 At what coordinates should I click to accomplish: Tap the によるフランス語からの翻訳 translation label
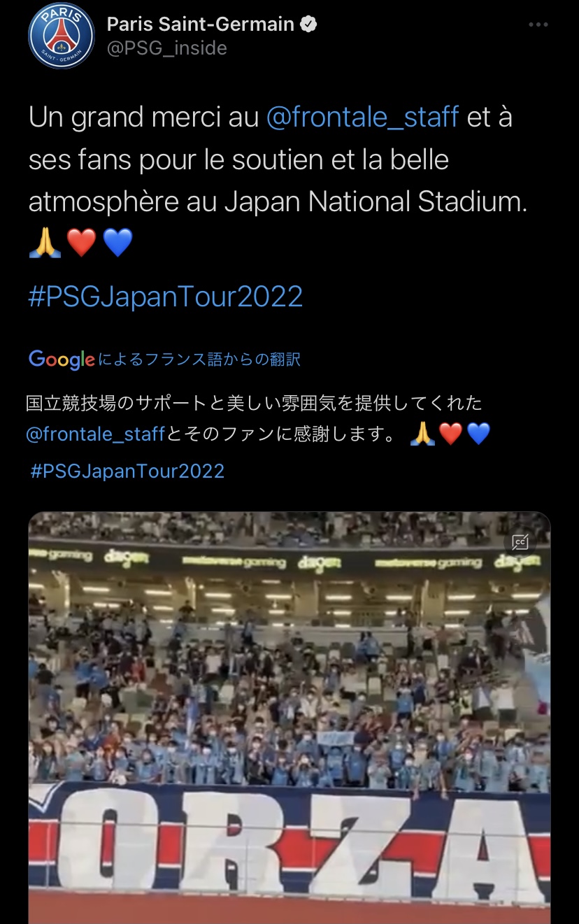tap(200, 360)
